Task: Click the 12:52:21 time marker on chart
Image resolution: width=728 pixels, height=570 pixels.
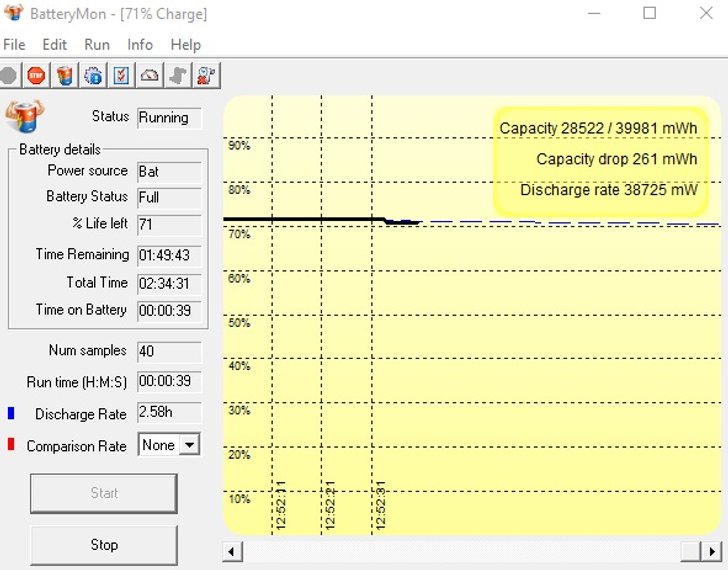Action: (330, 505)
